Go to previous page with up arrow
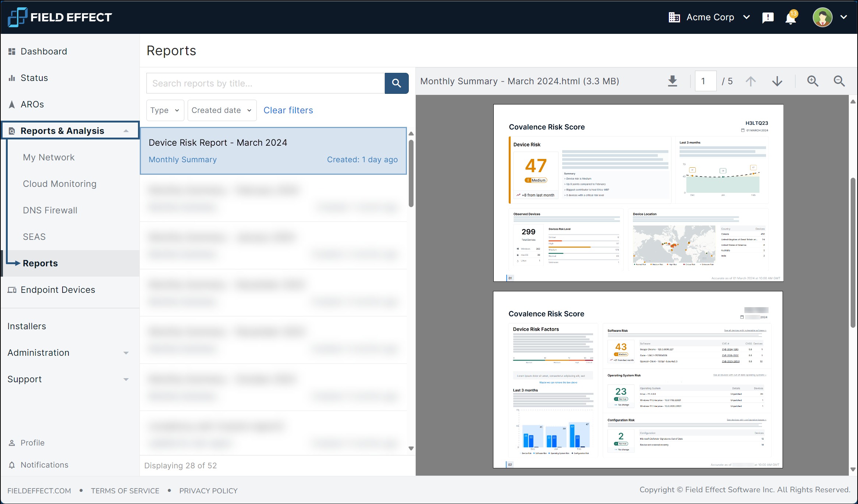The image size is (858, 504). tap(751, 81)
